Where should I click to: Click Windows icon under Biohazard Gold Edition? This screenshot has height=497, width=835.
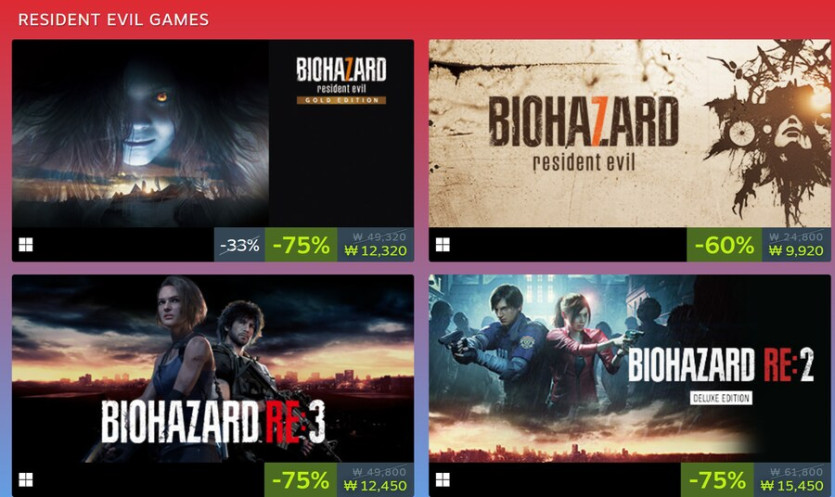coord(26,245)
